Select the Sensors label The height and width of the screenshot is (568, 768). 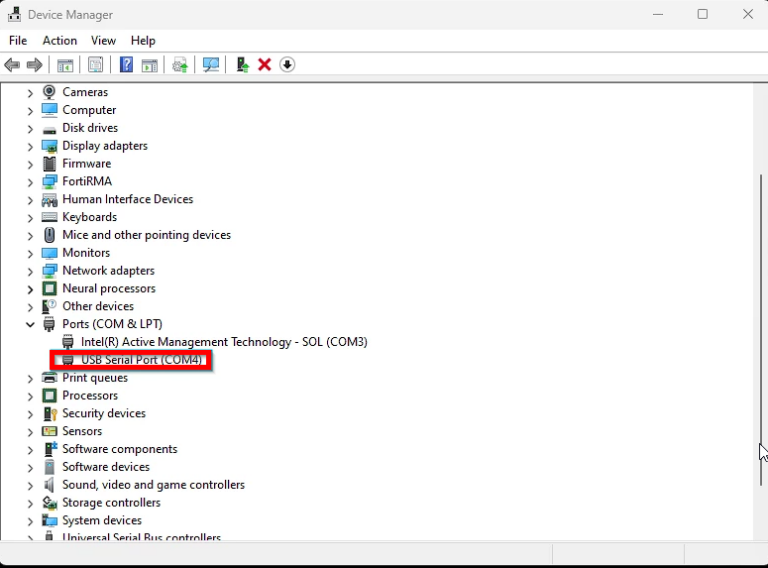pyautogui.click(x=82, y=431)
